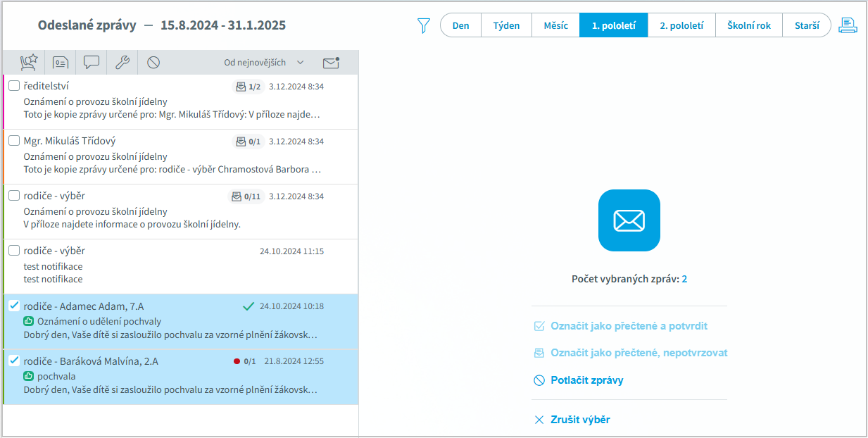Click the 0/11 read counter badge
The height and width of the screenshot is (438, 868).
(x=246, y=196)
